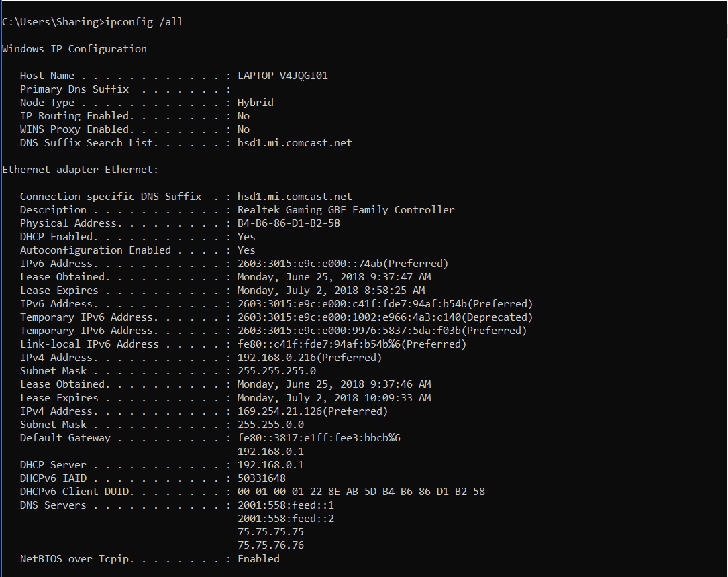Click the default gateway fe80::3817 address
Screen dimensions: 728x577
click(x=319, y=438)
